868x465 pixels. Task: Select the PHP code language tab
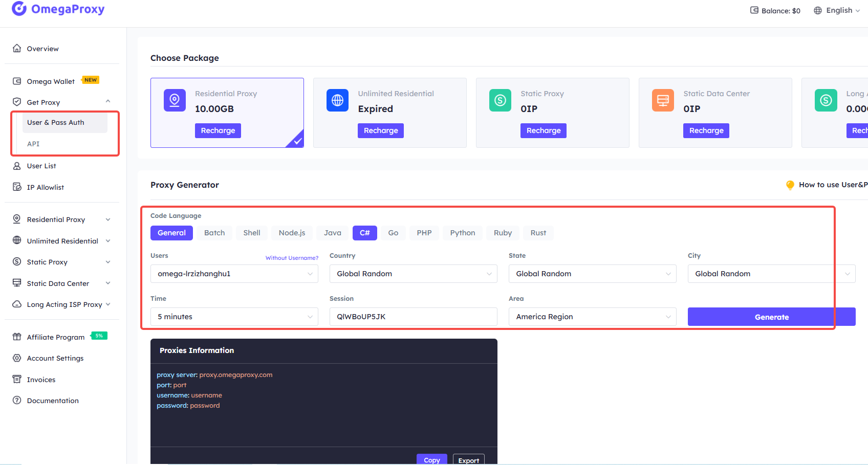tap(424, 233)
